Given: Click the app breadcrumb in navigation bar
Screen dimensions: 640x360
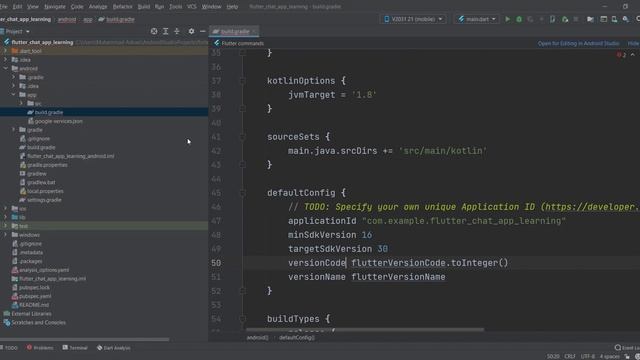Looking at the screenshot, I should [x=88, y=19].
